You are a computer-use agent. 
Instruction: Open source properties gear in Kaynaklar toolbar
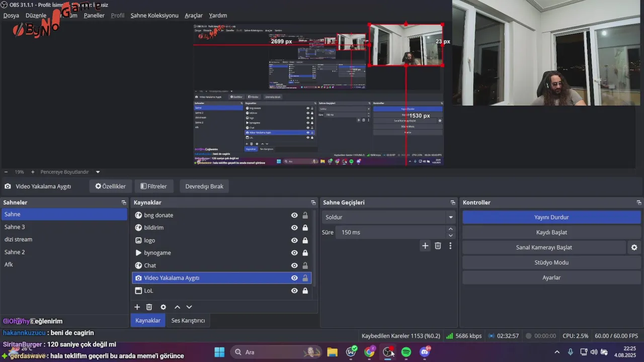[163, 307]
